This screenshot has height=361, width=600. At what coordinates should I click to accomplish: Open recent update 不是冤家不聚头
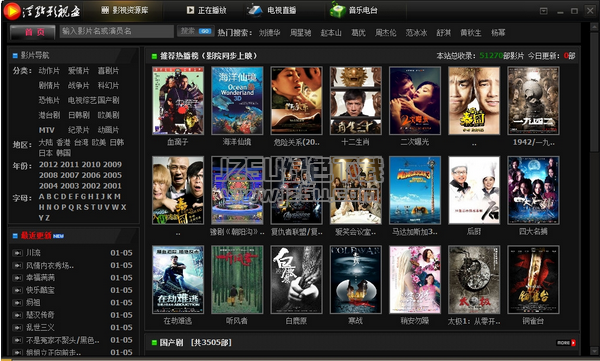pos(63,340)
